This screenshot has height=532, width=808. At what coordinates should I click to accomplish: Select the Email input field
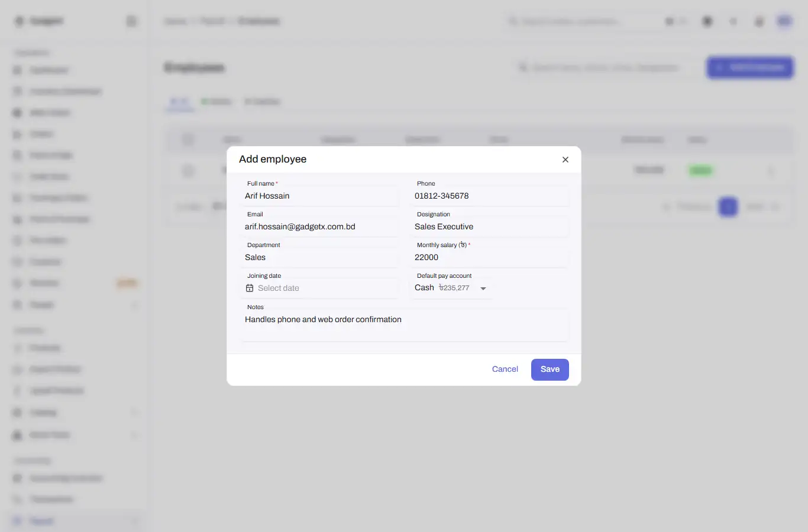(320, 226)
